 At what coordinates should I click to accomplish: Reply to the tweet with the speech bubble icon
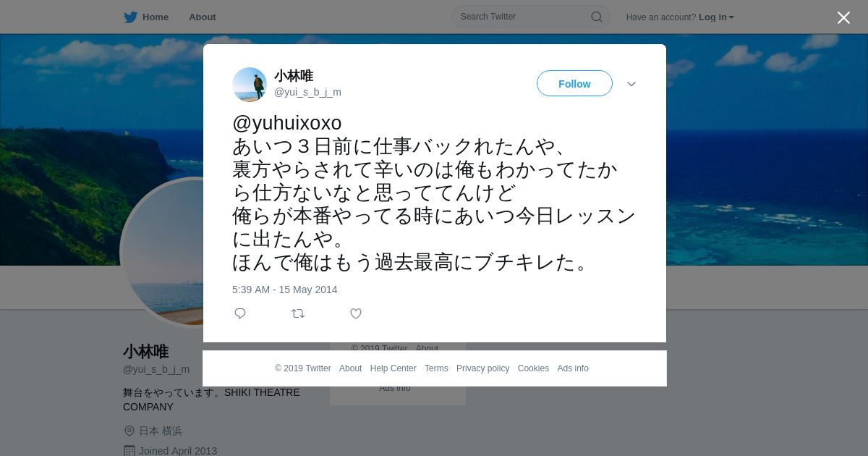tap(240, 313)
